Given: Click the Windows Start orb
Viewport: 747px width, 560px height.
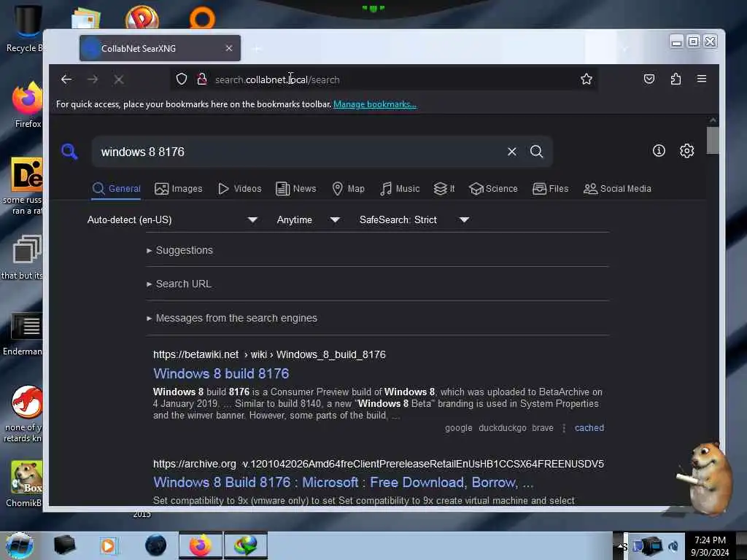Looking at the screenshot, I should tap(19, 545).
